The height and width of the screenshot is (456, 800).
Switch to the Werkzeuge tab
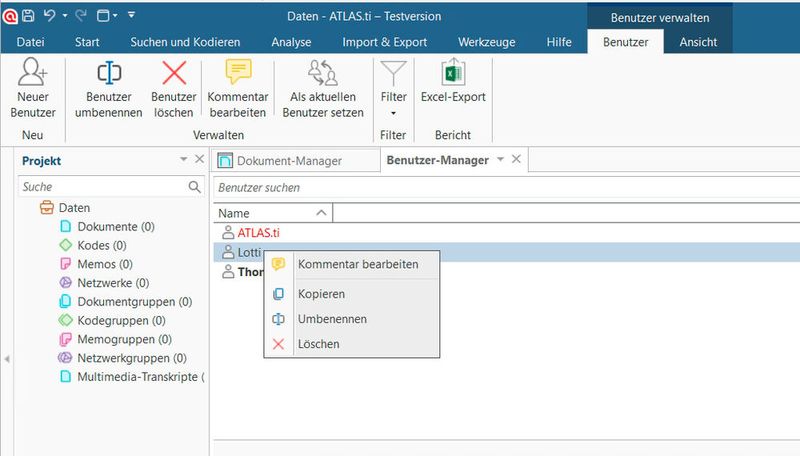click(x=487, y=42)
